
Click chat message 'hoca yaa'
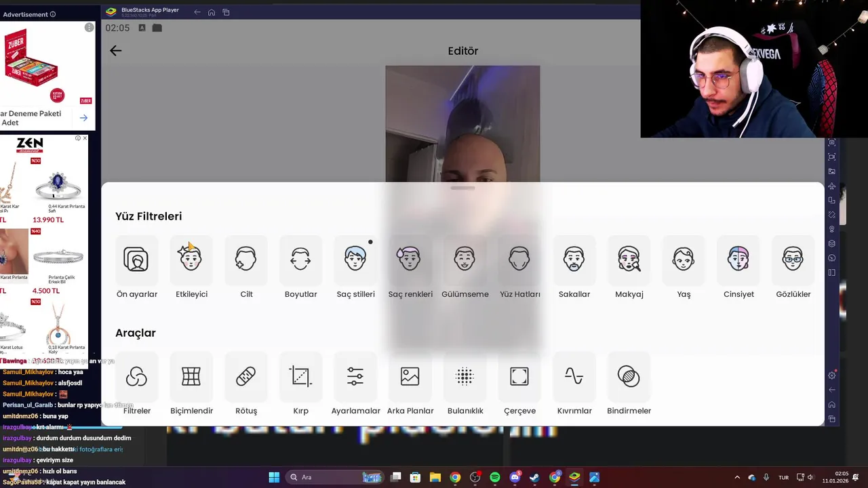click(x=71, y=372)
